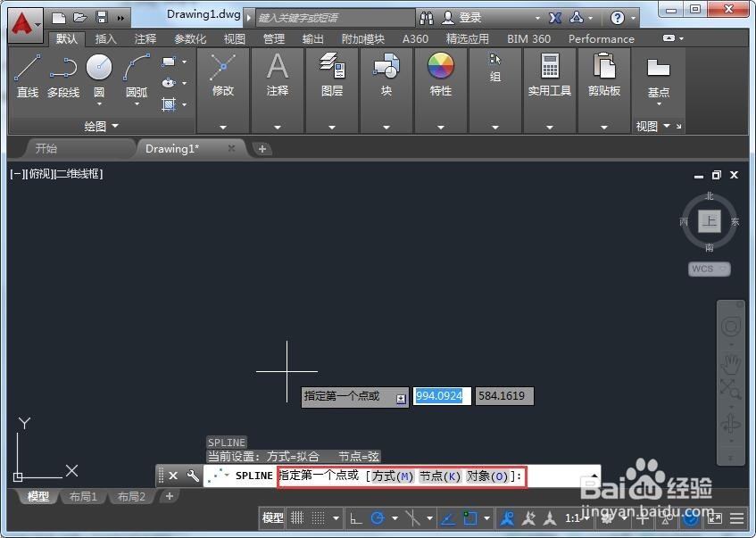The width and height of the screenshot is (756, 538).
Task: Open the 附加模块 Add-ins ribbon tab
Action: [x=363, y=39]
